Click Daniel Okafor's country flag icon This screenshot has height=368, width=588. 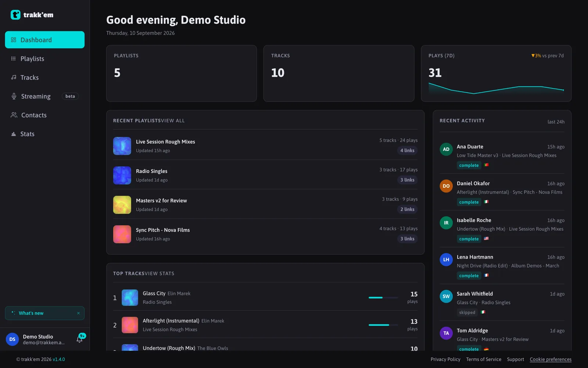486,202
